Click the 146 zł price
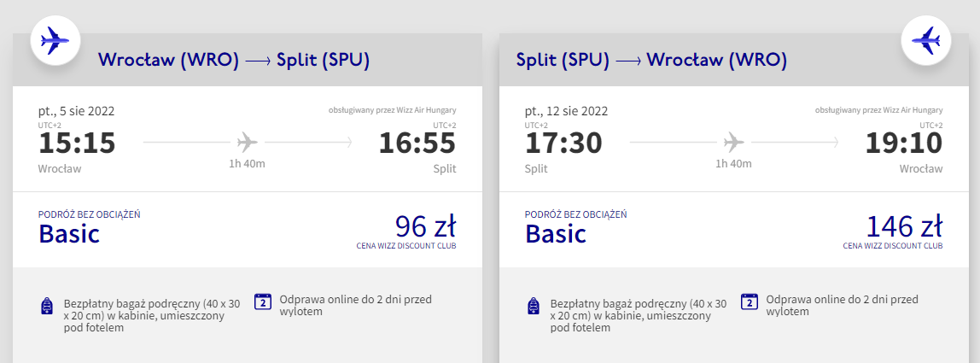This screenshot has height=363, width=980. pyautogui.click(x=904, y=226)
